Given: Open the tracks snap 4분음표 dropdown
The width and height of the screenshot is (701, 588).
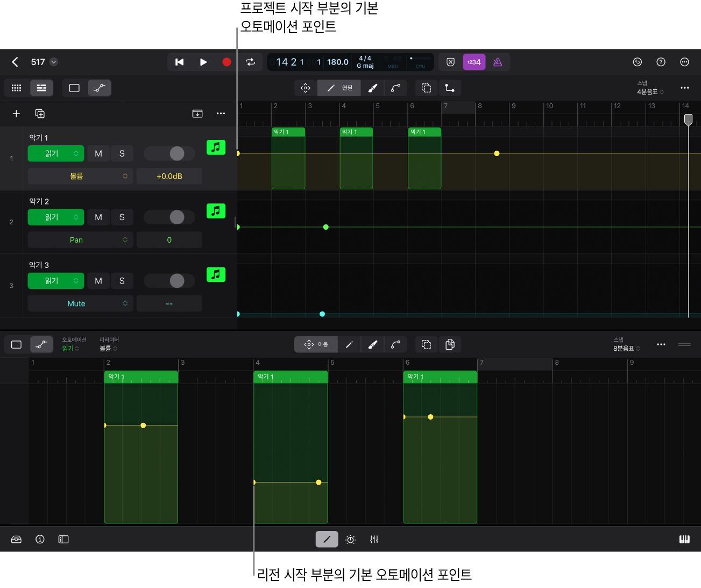Looking at the screenshot, I should 650,88.
